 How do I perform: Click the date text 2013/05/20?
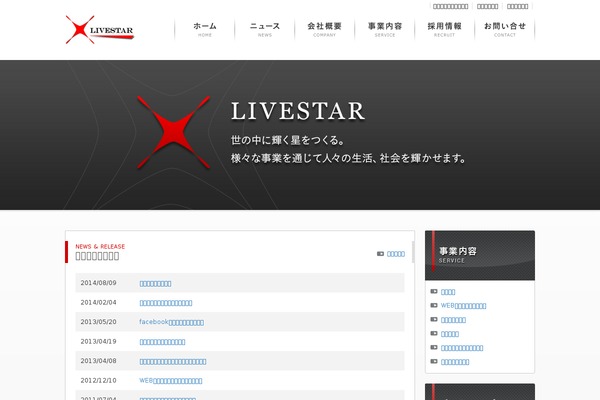98,322
